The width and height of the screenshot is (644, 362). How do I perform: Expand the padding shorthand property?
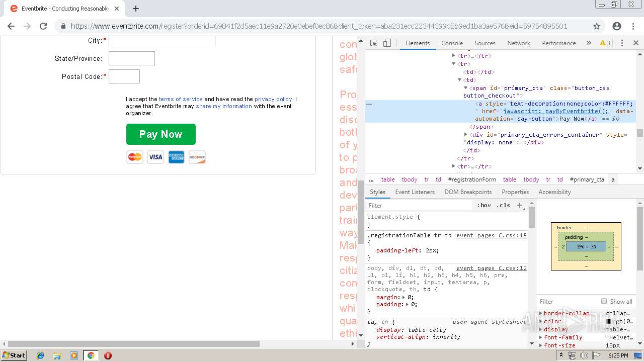click(408, 304)
